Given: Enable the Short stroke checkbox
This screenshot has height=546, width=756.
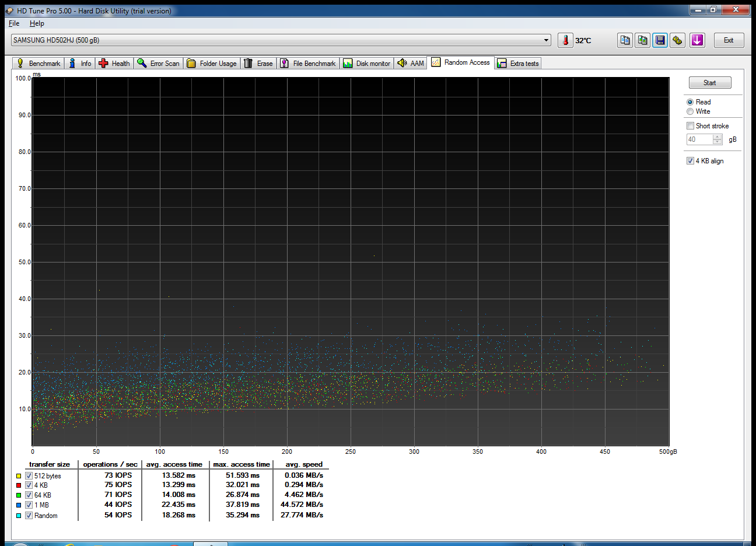Looking at the screenshot, I should click(x=690, y=126).
